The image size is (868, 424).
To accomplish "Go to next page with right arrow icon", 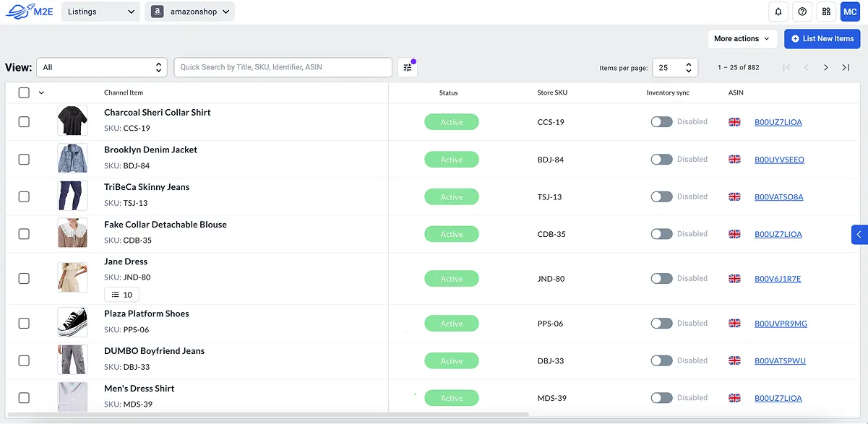I will (x=826, y=67).
